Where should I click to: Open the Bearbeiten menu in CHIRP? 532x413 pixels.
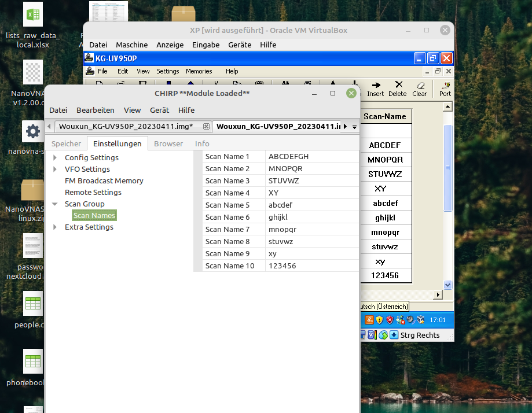[96, 110]
